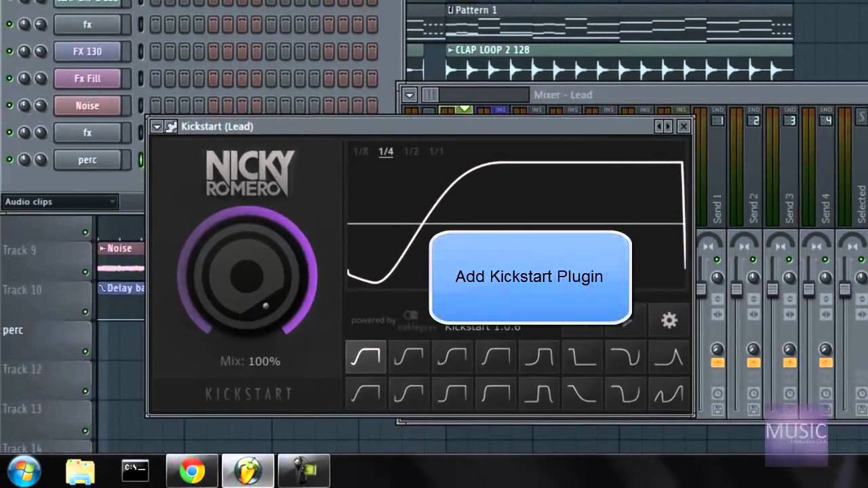The width and height of the screenshot is (868, 488).
Task: Select the first curve preset in the top row
Action: coord(366,357)
